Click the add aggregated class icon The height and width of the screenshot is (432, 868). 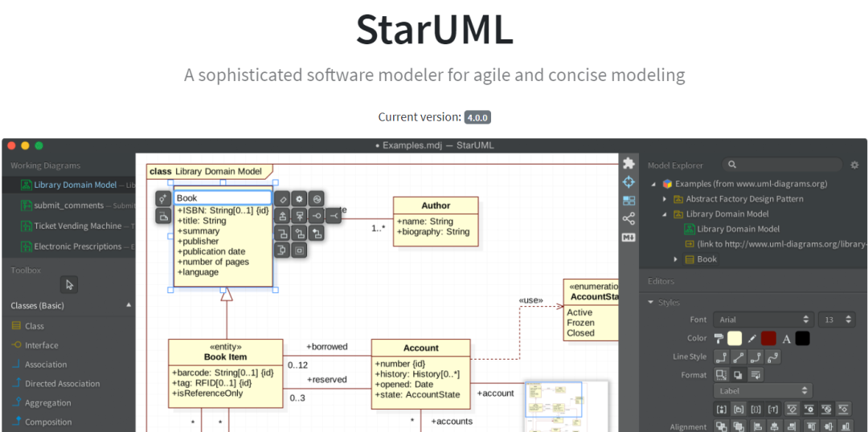(300, 232)
